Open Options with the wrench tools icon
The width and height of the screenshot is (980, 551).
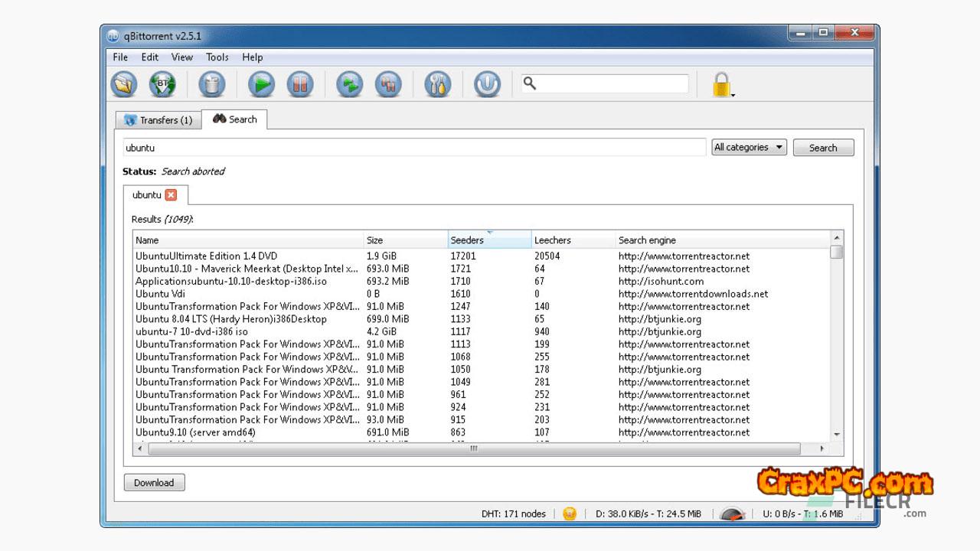click(438, 84)
